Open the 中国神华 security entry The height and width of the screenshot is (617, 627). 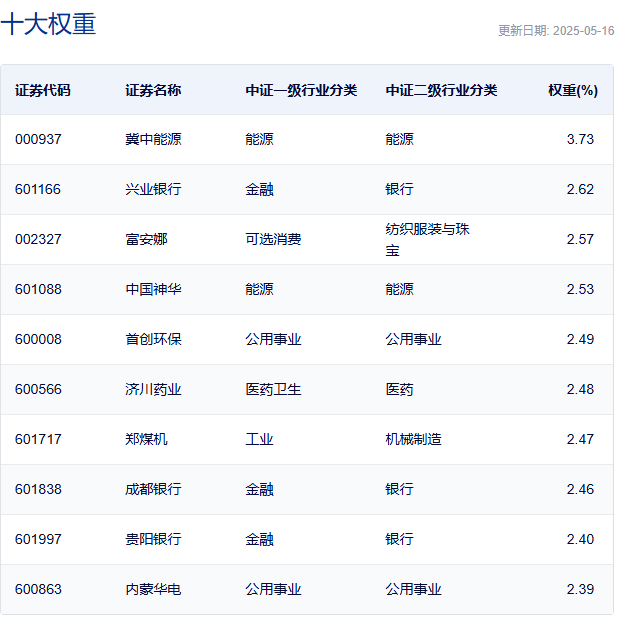tap(153, 289)
